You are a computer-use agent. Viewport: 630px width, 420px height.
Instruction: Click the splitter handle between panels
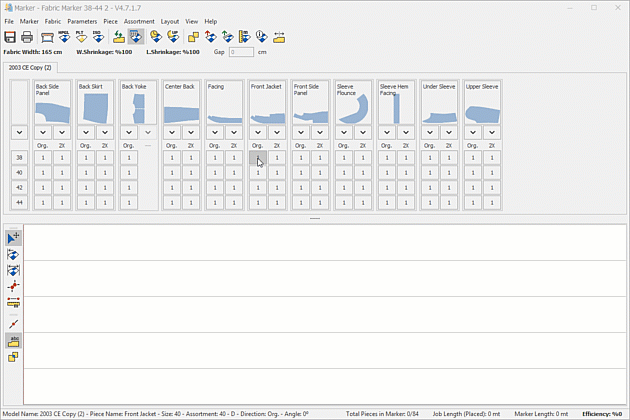tap(315, 218)
